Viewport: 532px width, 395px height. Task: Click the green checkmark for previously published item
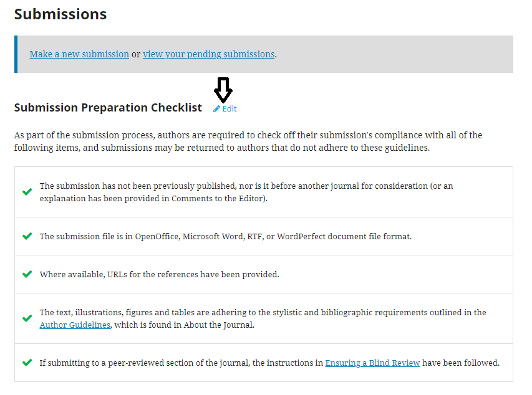pos(27,192)
